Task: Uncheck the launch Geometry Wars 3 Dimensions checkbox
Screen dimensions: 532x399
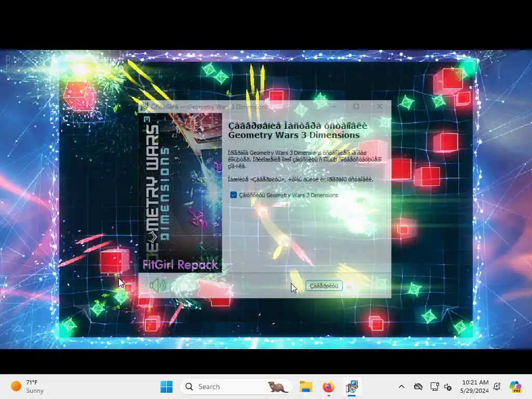Action: (x=233, y=195)
